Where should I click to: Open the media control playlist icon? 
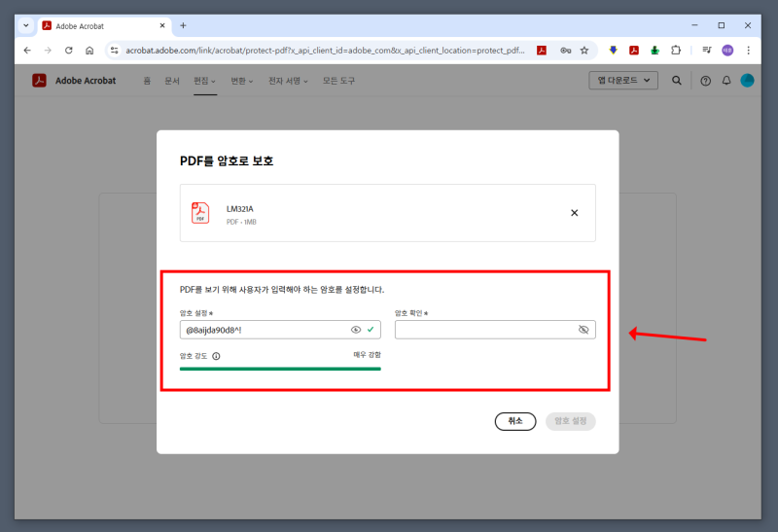707,51
